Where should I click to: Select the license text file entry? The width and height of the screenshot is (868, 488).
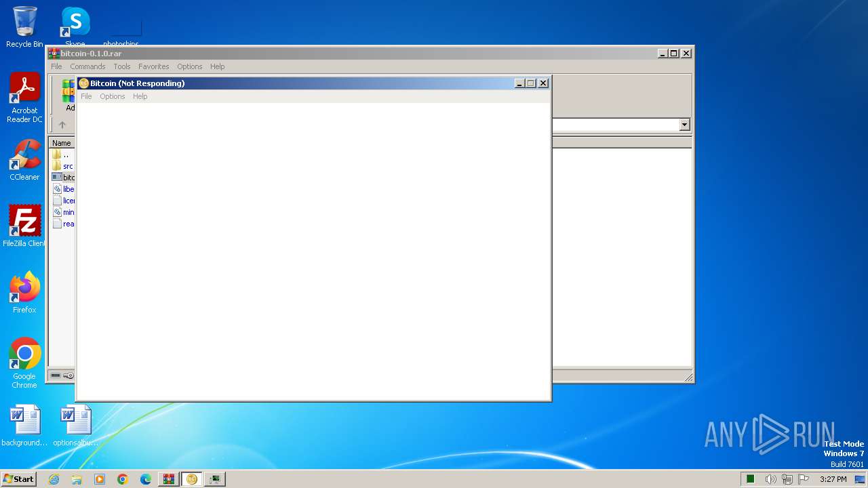click(62, 201)
